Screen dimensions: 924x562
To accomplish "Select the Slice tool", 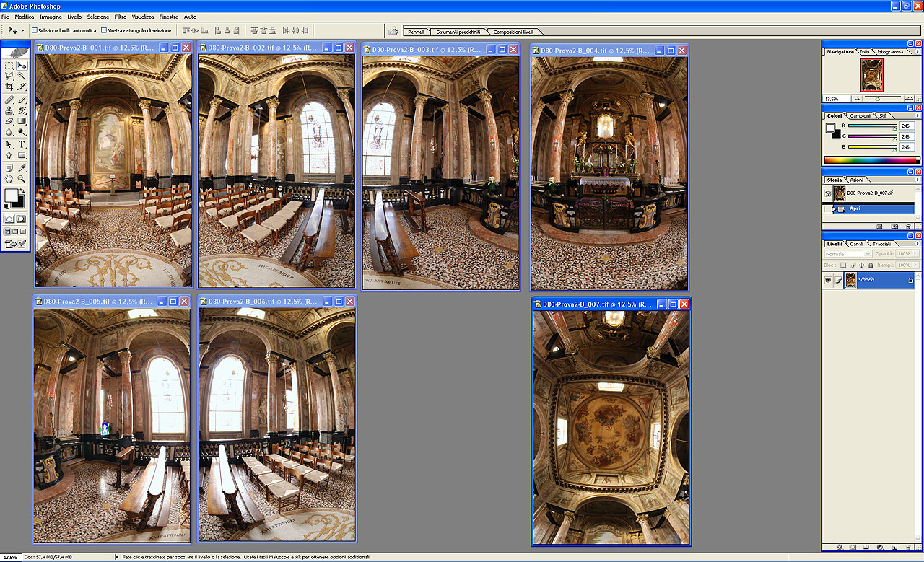I will coord(22,86).
